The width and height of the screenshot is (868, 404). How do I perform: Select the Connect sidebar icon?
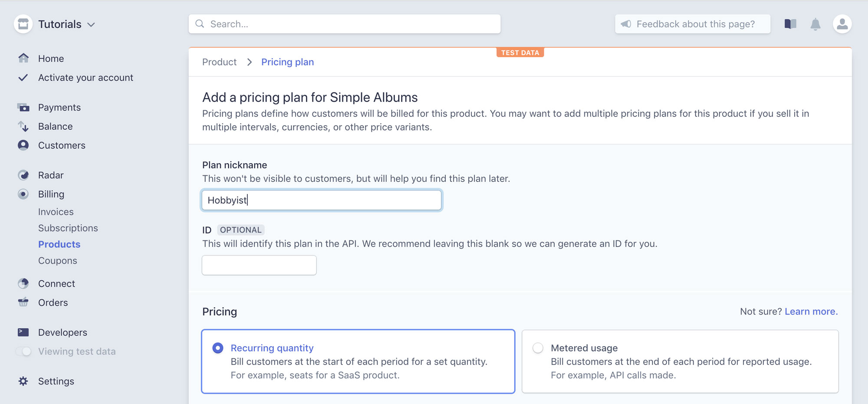pos(23,283)
